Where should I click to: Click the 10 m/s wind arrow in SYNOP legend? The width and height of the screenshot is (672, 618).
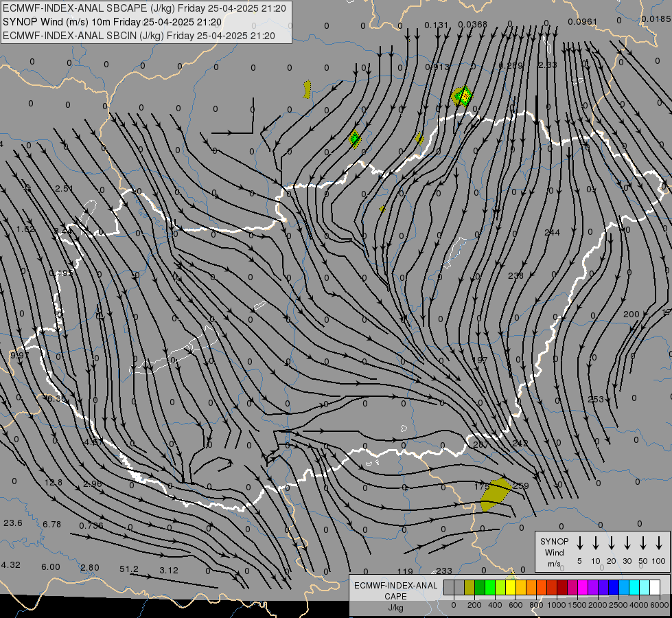coord(595,542)
